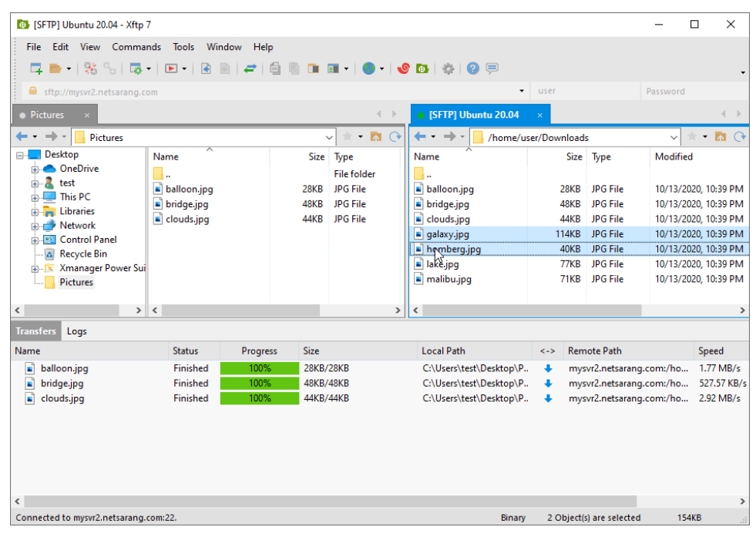Expand the Libraries tree node

pyautogui.click(x=35, y=212)
